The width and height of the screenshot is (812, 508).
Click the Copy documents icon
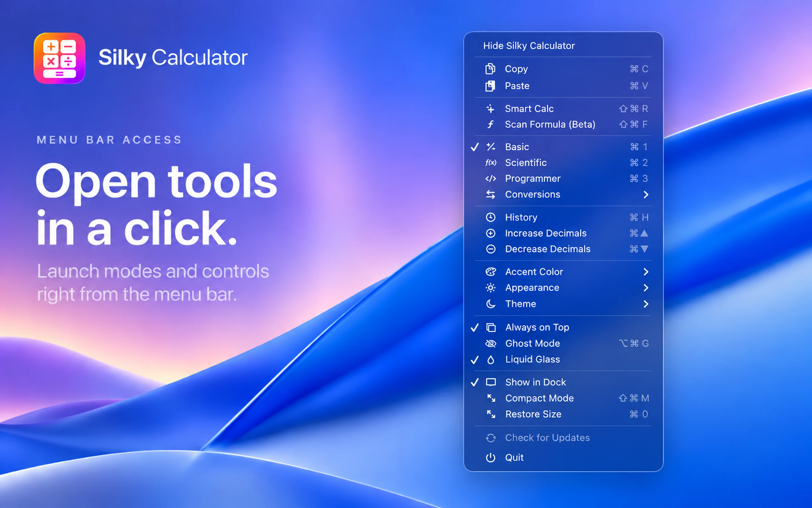490,69
